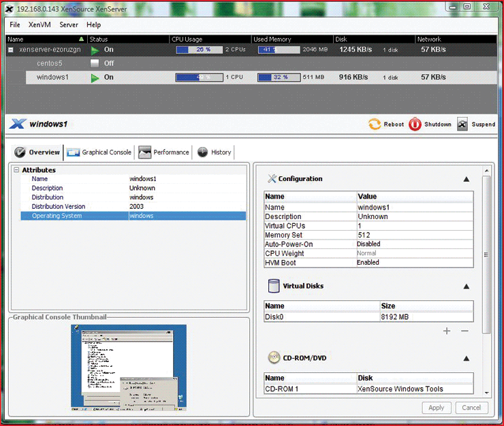Select the Operating System attribute row
Viewport: 504px width, 426px height.
[x=133, y=216]
